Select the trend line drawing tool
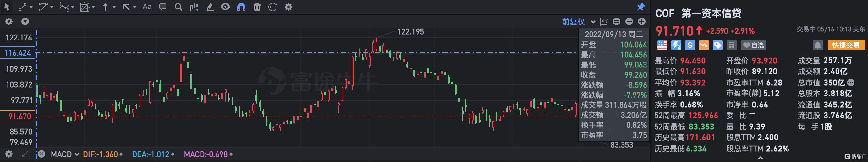The width and height of the screenshot is (868, 162). click(22, 7)
